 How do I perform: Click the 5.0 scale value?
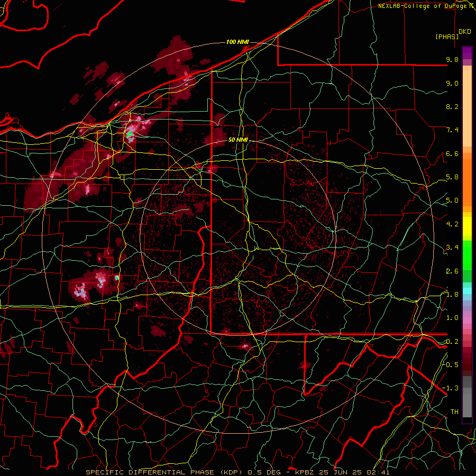pos(452,200)
